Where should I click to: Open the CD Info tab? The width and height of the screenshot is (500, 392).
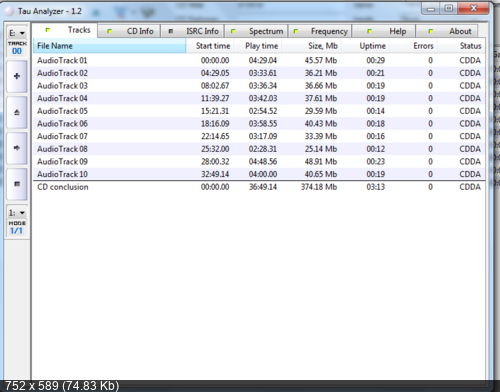point(130,31)
